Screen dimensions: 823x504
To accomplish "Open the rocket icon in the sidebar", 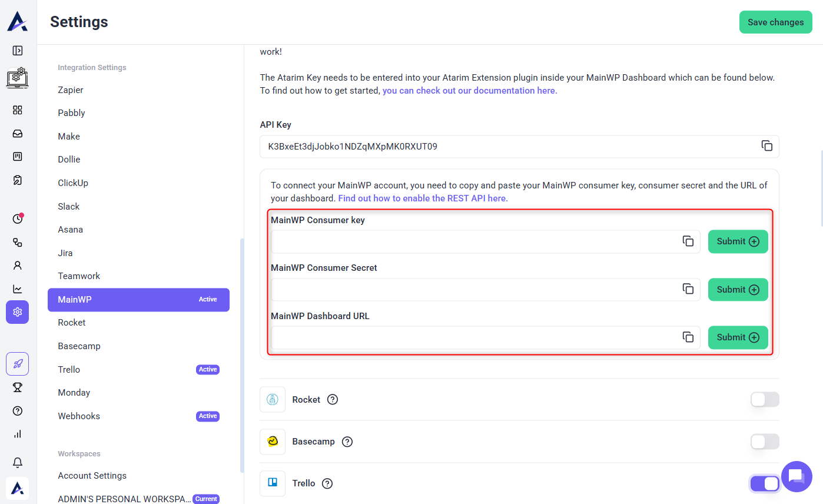I will coord(18,364).
